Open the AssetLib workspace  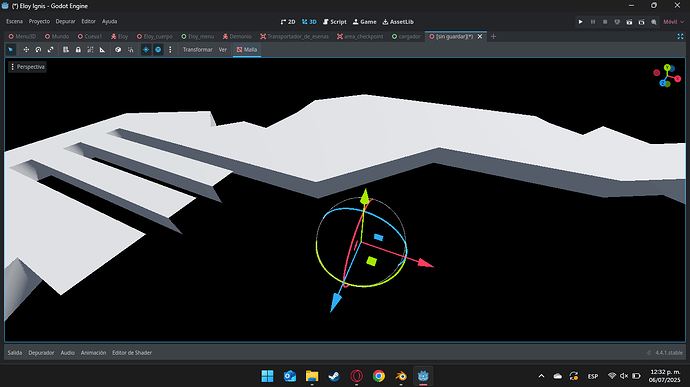(398, 22)
